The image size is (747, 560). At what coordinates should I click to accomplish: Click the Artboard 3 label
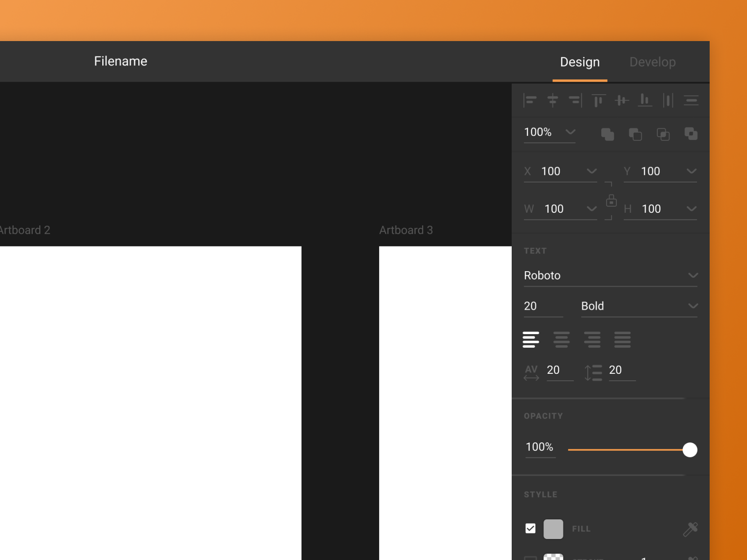(x=406, y=230)
